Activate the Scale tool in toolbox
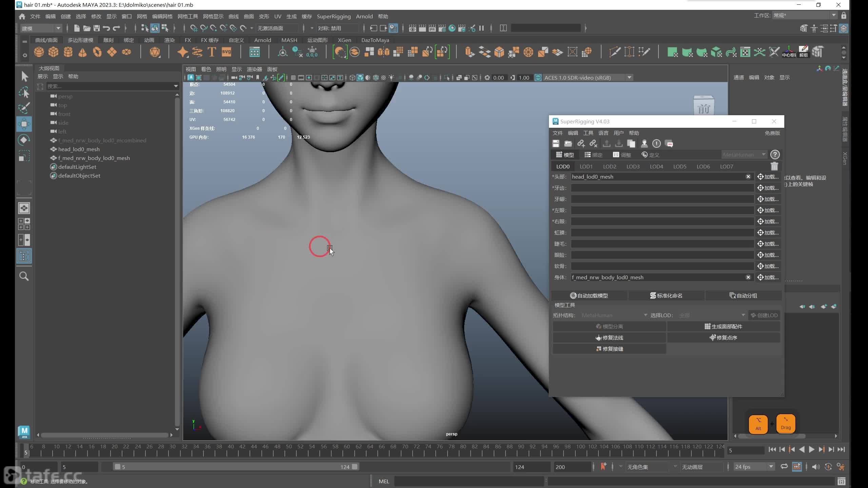Image resolution: width=868 pixels, height=488 pixels. click(24, 156)
